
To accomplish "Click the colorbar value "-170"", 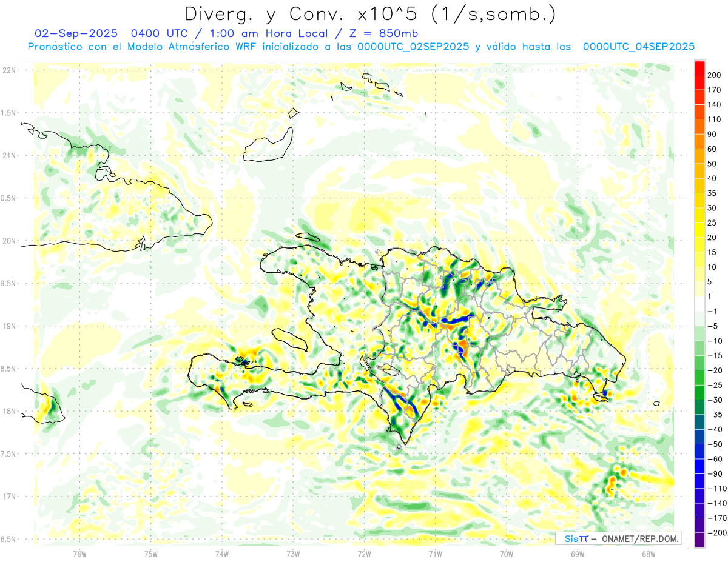I will click(x=716, y=518).
